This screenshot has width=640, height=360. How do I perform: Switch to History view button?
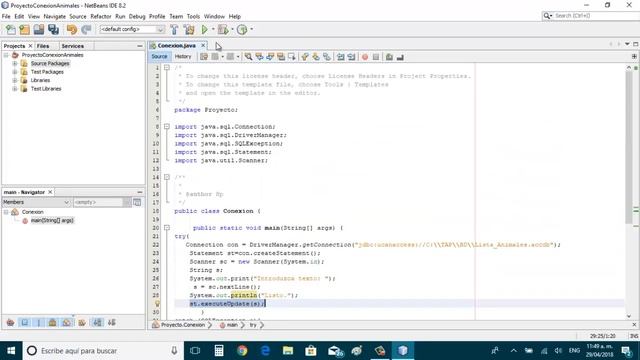(x=183, y=57)
